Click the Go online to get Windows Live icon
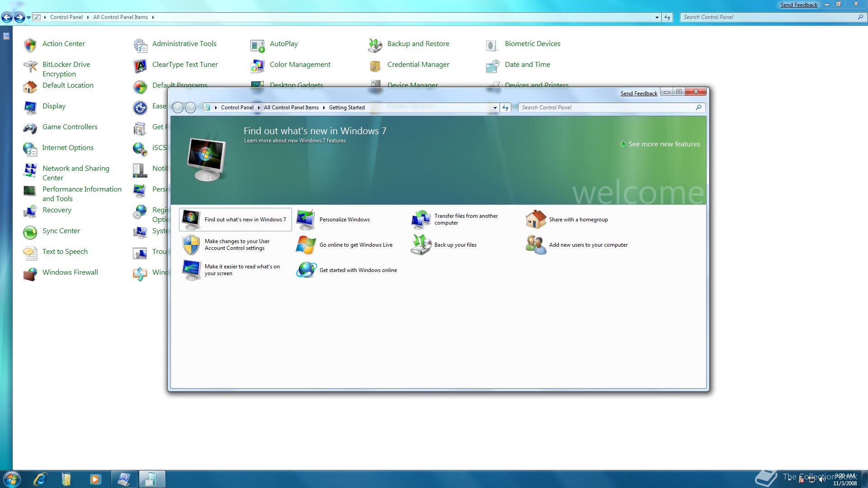The width and height of the screenshot is (868, 488). pyautogui.click(x=306, y=245)
